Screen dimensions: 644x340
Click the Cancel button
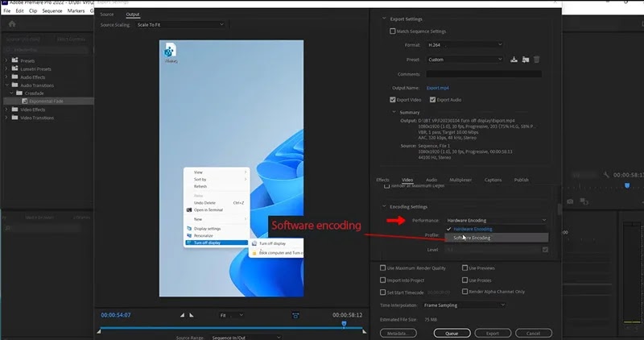point(534,333)
